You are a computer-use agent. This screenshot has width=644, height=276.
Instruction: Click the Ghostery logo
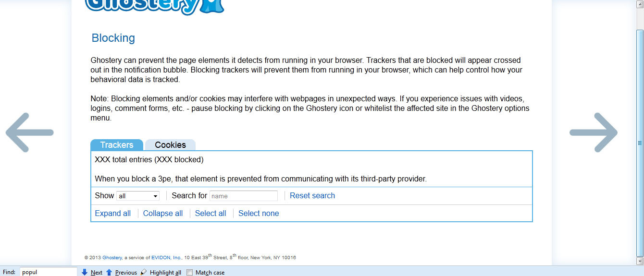tap(154, 6)
